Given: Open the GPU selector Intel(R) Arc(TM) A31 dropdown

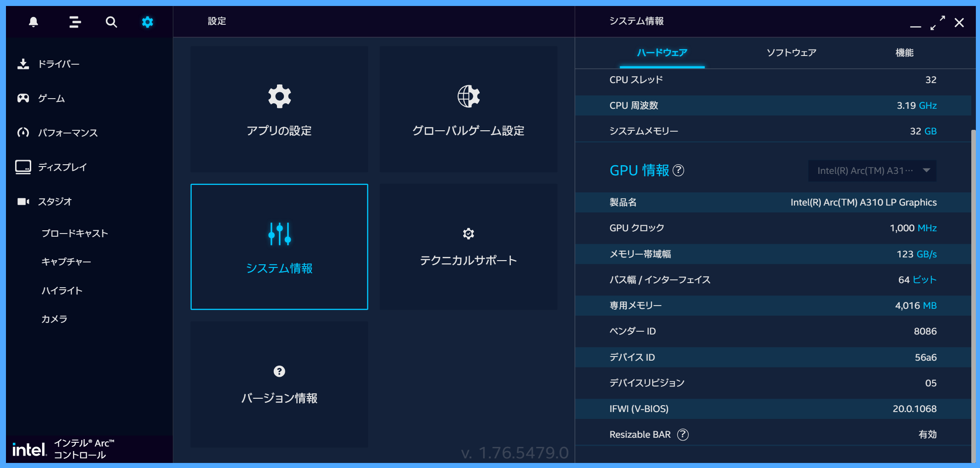Looking at the screenshot, I should point(872,171).
